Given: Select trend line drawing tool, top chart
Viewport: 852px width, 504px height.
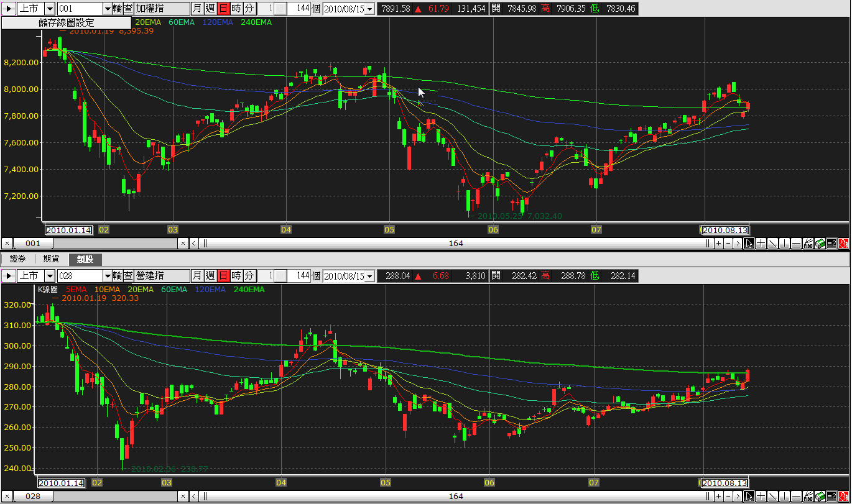Looking at the screenshot, I should pos(772,243).
